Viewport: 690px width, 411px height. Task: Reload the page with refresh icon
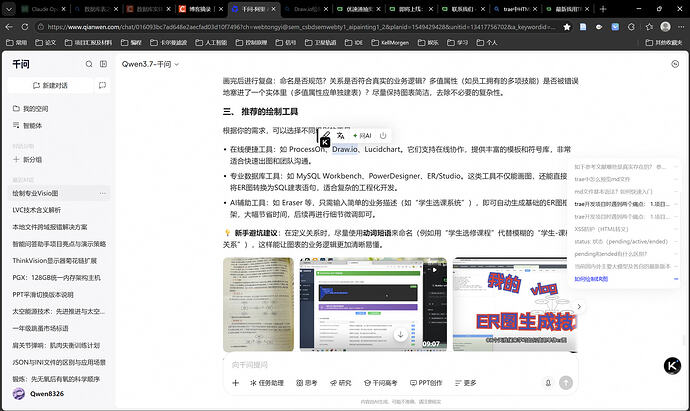(25, 27)
